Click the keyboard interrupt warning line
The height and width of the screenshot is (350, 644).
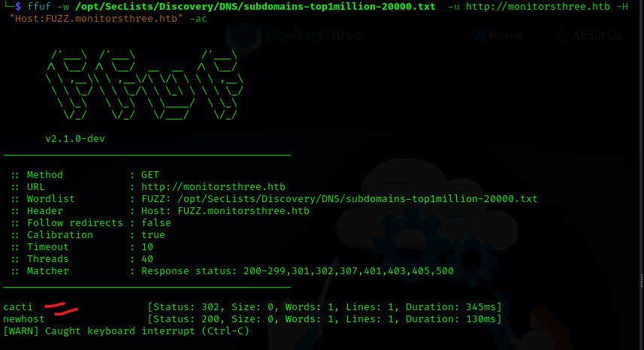point(126,331)
